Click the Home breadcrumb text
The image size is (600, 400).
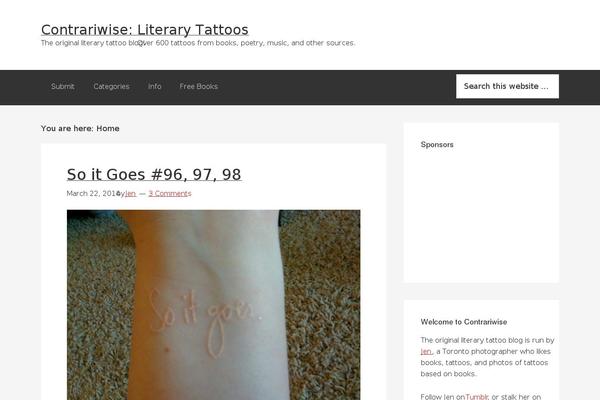point(108,129)
